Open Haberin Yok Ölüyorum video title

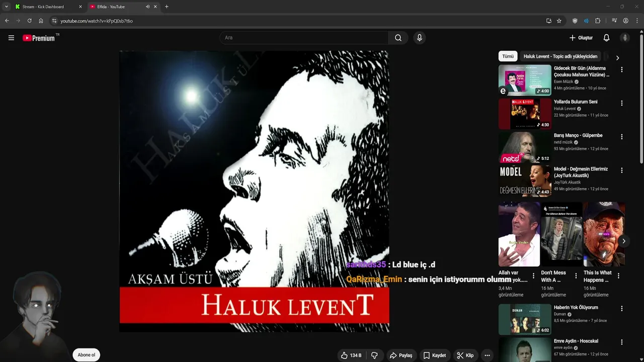[576, 308]
